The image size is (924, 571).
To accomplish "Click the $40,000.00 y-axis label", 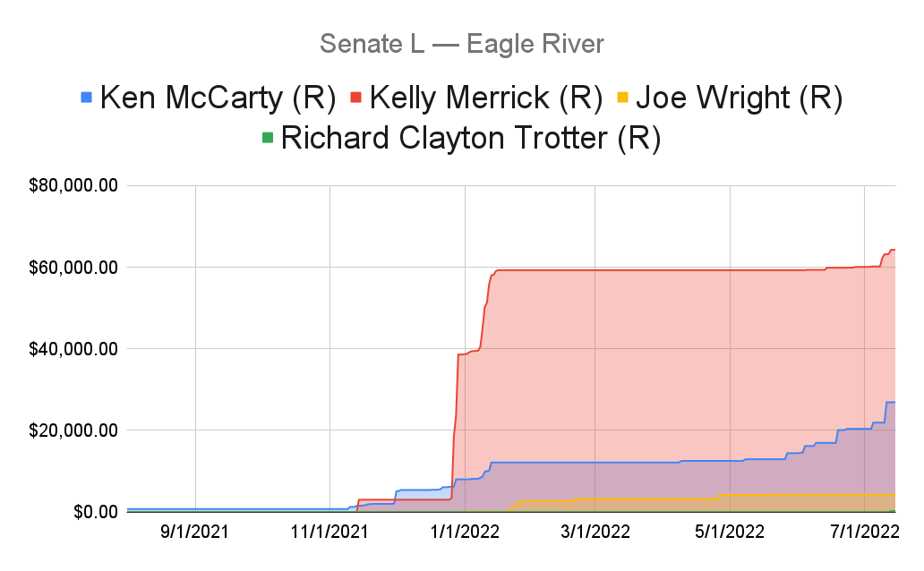I will pyautogui.click(x=73, y=349).
